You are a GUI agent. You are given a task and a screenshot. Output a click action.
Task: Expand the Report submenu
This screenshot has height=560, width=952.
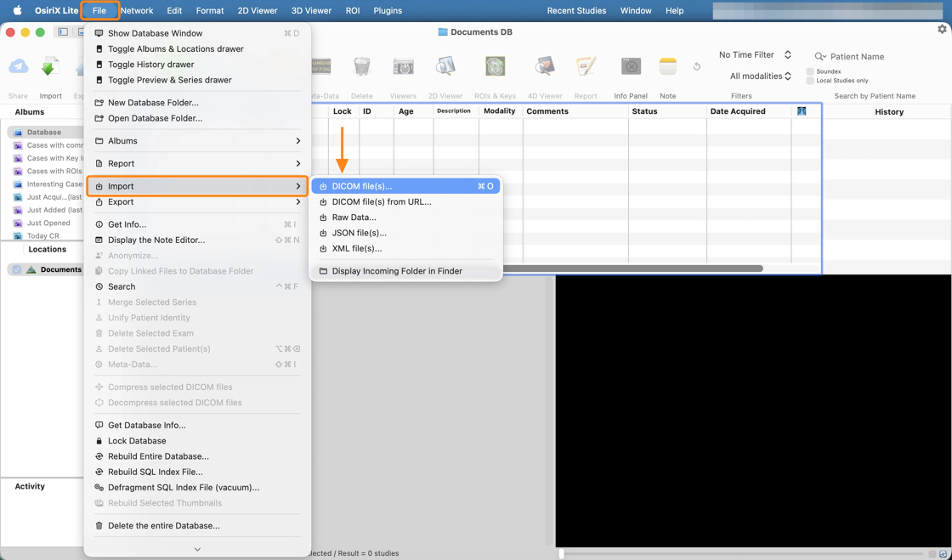[x=197, y=163]
